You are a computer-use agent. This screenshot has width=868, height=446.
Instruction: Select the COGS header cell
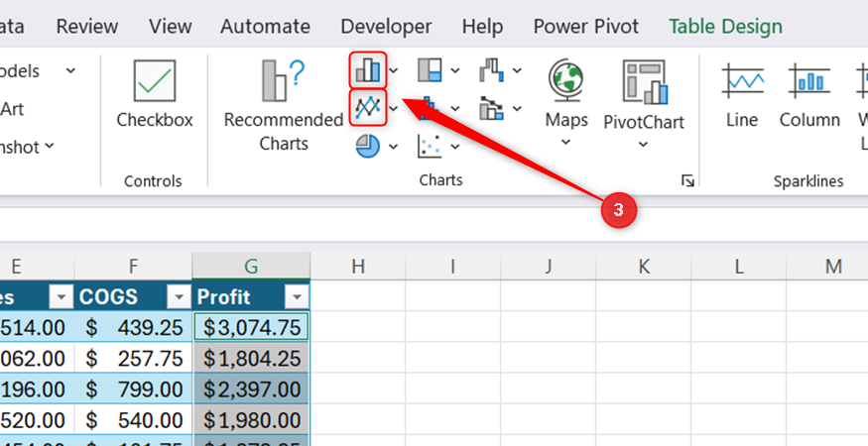pyautogui.click(x=133, y=297)
